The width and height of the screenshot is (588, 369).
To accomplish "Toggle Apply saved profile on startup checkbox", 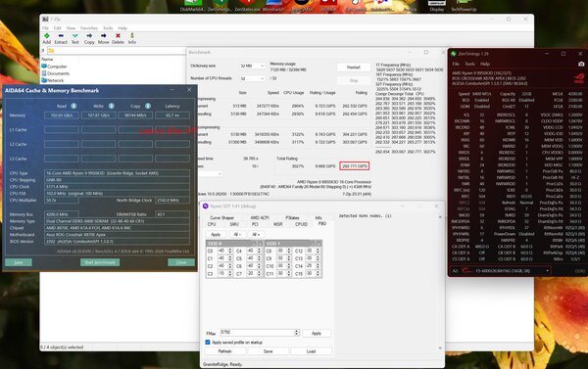I will [x=208, y=343].
